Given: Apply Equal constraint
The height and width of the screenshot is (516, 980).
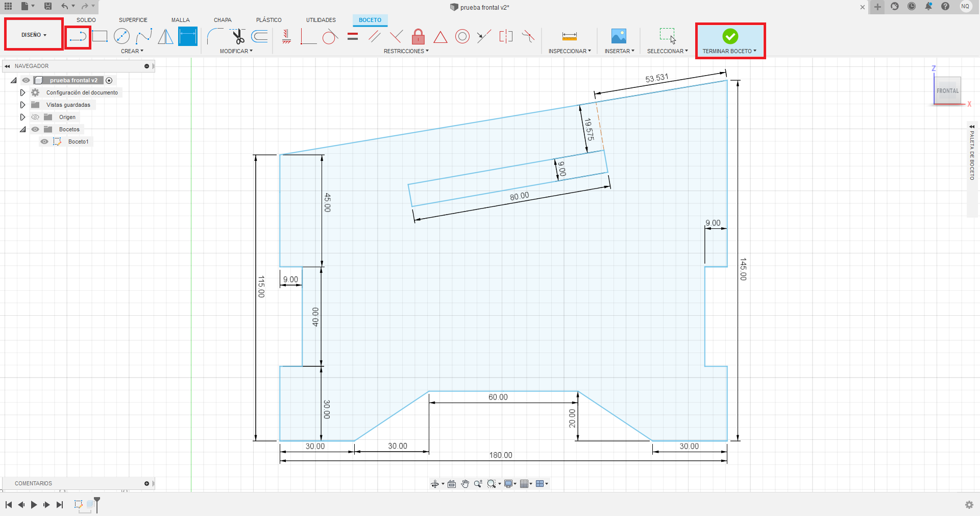Looking at the screenshot, I should pyautogui.click(x=353, y=36).
